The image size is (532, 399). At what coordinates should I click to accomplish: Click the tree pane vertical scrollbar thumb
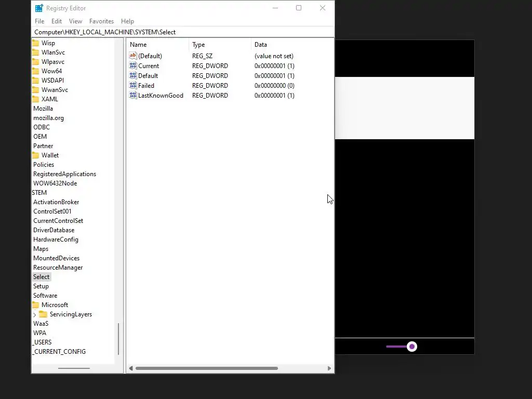click(118, 339)
